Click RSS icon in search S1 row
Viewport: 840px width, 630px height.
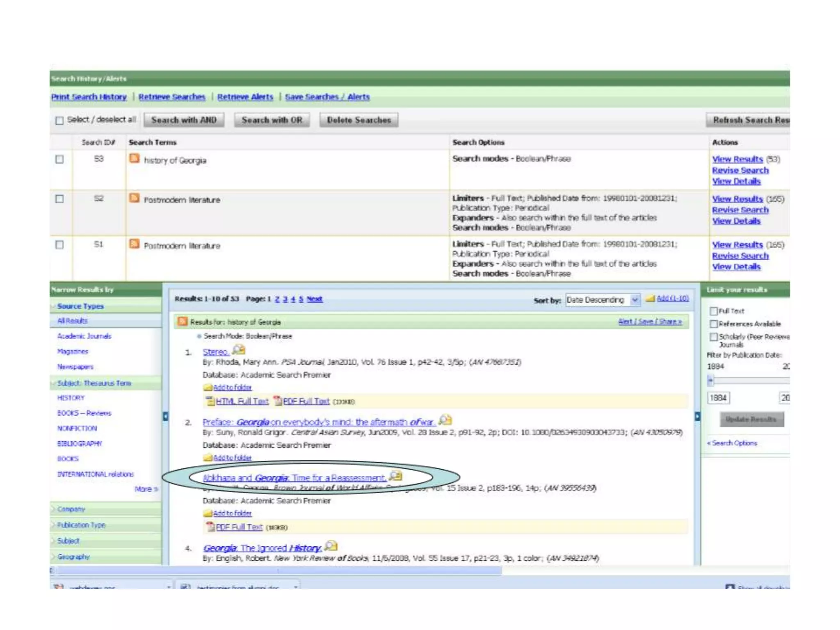click(x=134, y=244)
